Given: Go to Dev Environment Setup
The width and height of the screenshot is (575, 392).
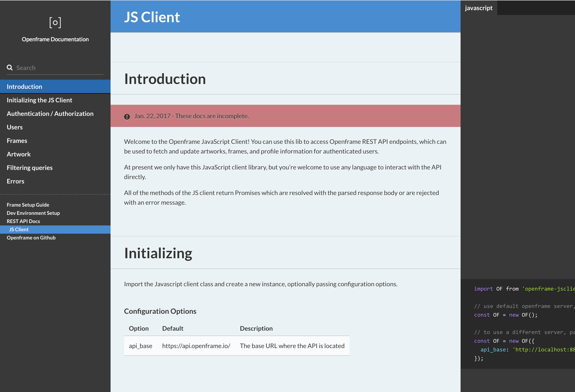Looking at the screenshot, I should pyautogui.click(x=33, y=213).
